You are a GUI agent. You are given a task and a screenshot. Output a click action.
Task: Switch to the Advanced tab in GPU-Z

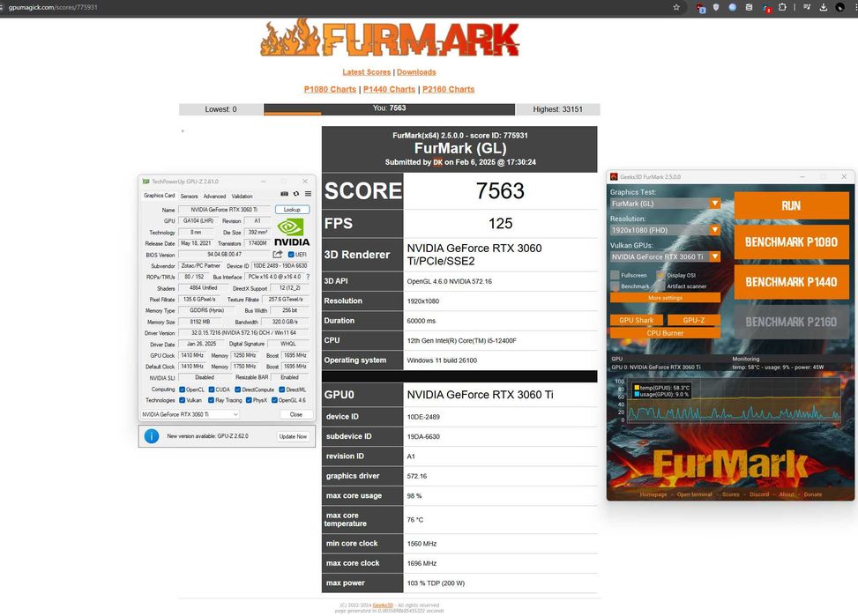click(x=214, y=196)
